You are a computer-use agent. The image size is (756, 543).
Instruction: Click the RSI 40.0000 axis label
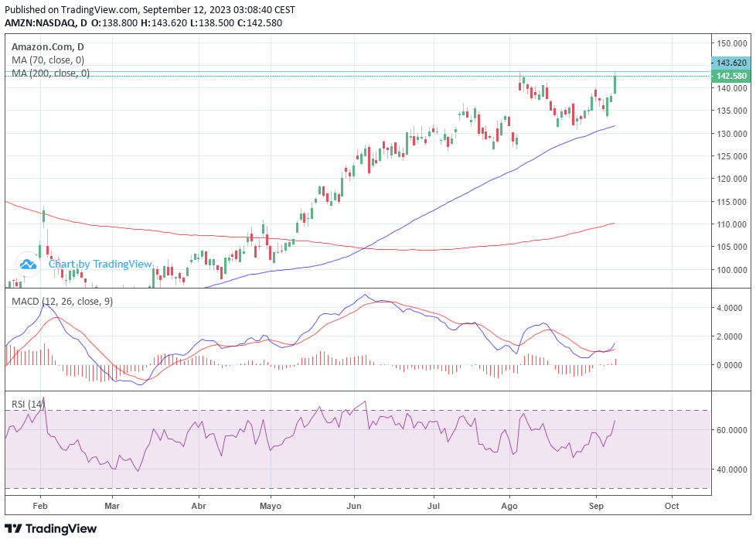pos(731,470)
